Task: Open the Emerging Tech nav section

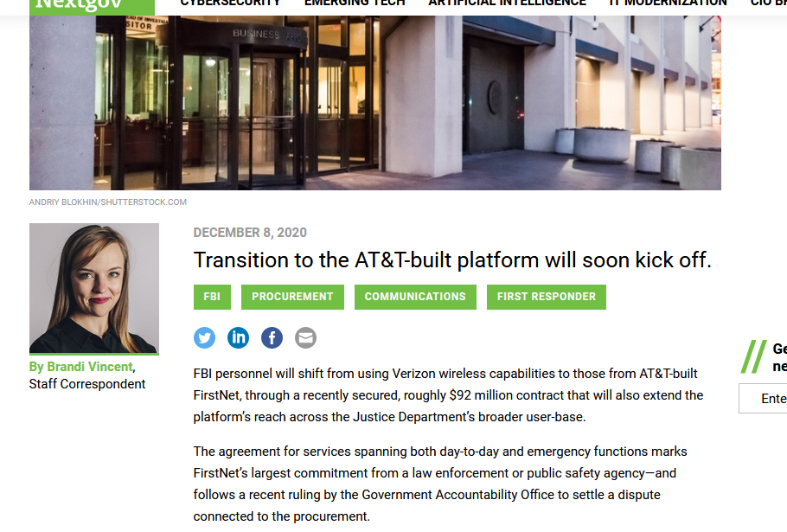Action: click(355, 3)
